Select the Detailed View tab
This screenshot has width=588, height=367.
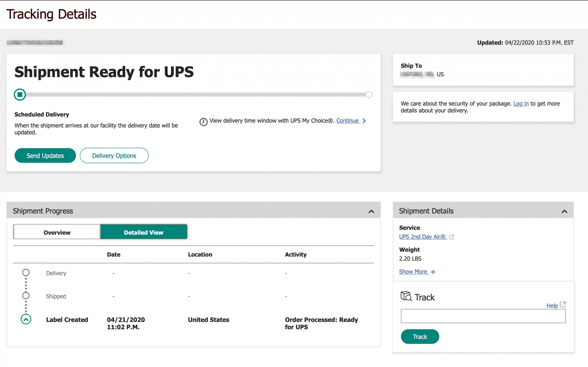(144, 233)
